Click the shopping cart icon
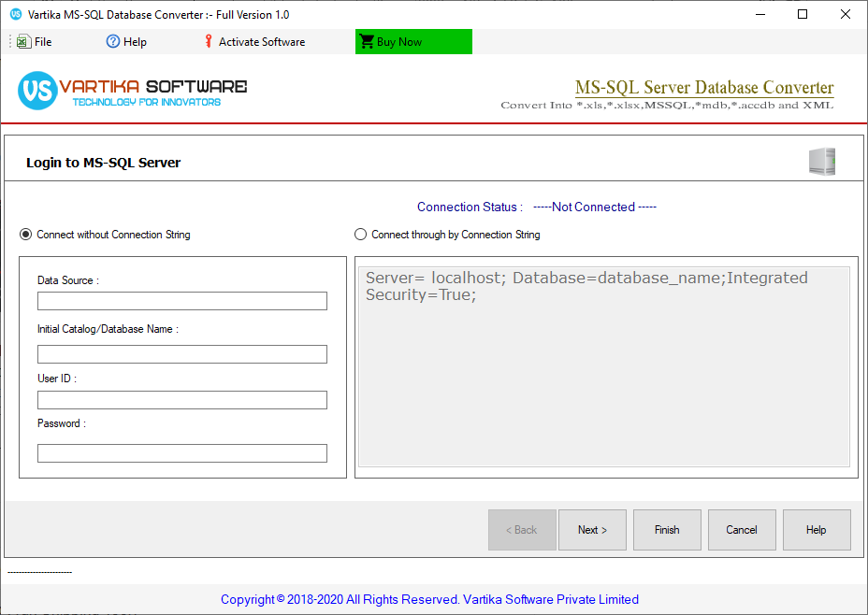The image size is (868, 615). pos(367,41)
